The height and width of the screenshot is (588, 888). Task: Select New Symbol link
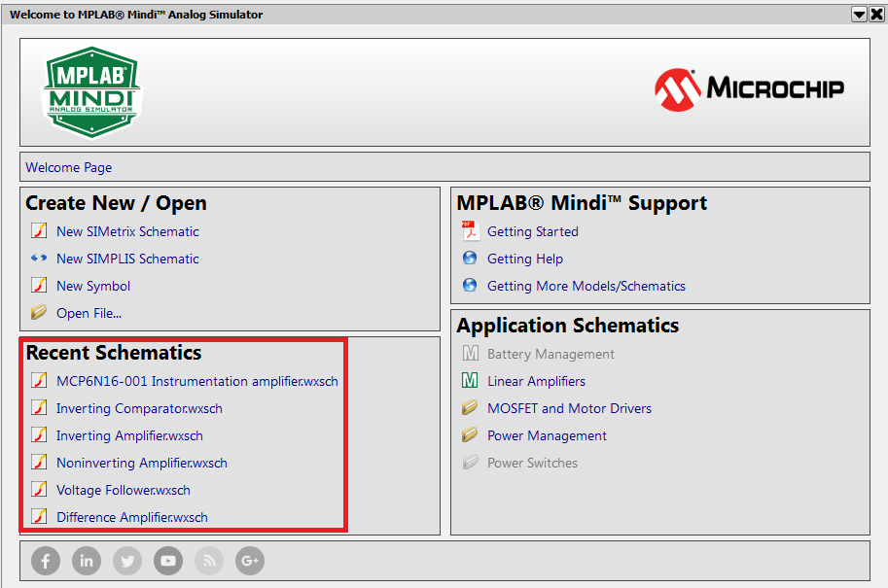click(92, 286)
